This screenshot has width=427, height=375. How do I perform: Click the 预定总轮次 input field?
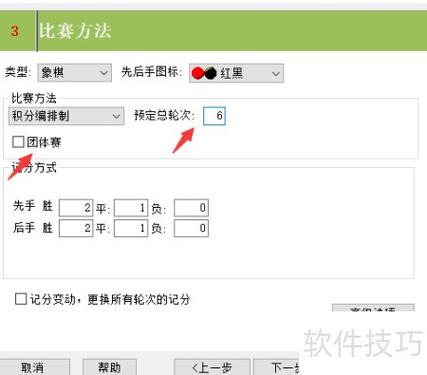point(214,116)
